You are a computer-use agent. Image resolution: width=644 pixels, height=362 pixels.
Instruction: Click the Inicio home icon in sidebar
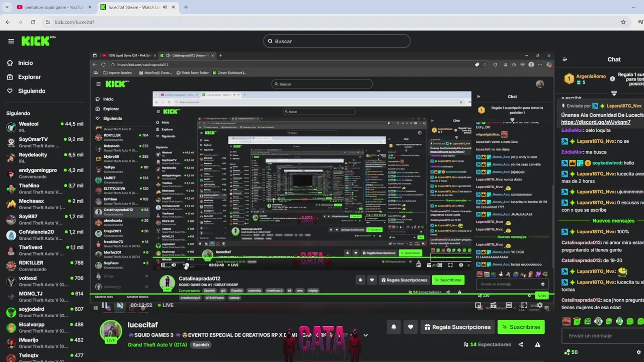tap(10, 63)
